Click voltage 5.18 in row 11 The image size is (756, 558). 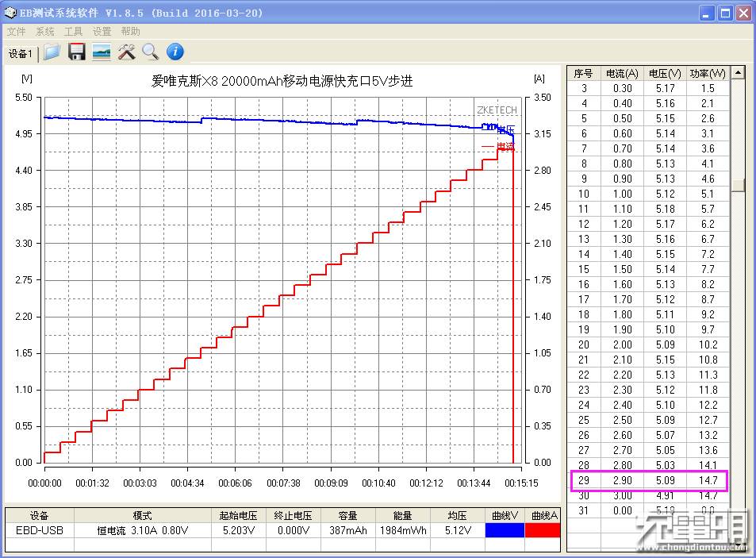click(x=665, y=209)
